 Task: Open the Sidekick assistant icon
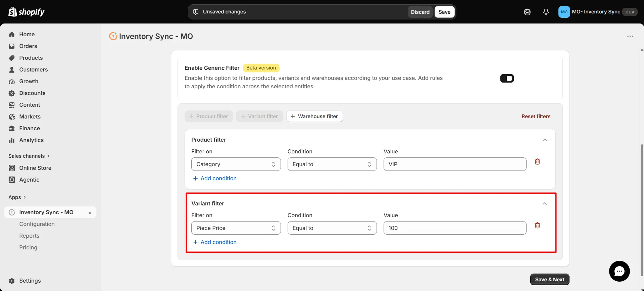click(527, 12)
